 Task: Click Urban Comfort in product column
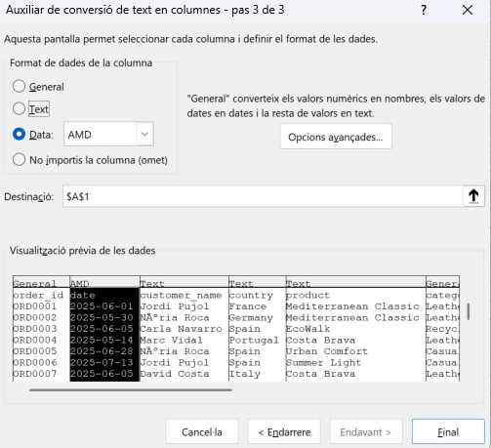(327, 351)
